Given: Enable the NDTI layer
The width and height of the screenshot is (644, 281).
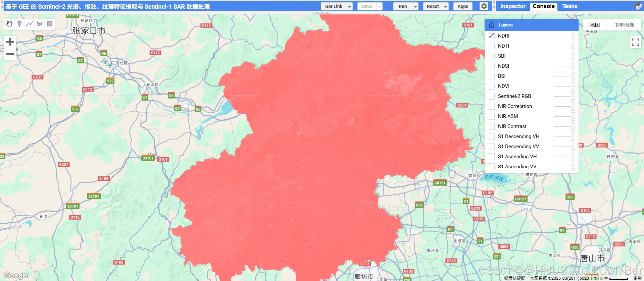Looking at the screenshot, I should [x=491, y=46].
